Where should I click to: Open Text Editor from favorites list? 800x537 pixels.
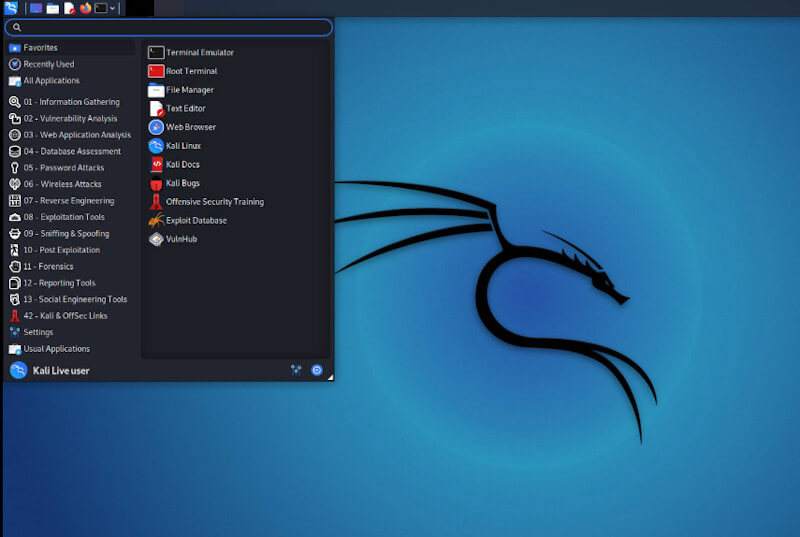coord(236,109)
